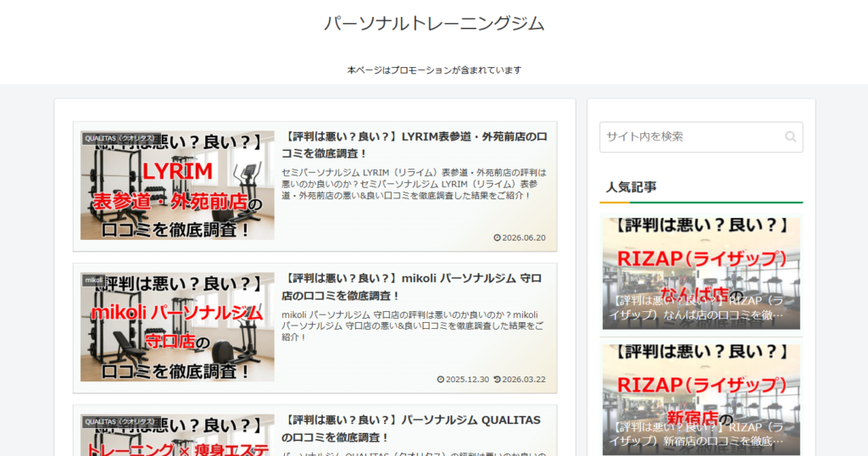The image size is (868, 456).
Task: Click the 2026.06.20 publish date
Action: click(x=524, y=237)
